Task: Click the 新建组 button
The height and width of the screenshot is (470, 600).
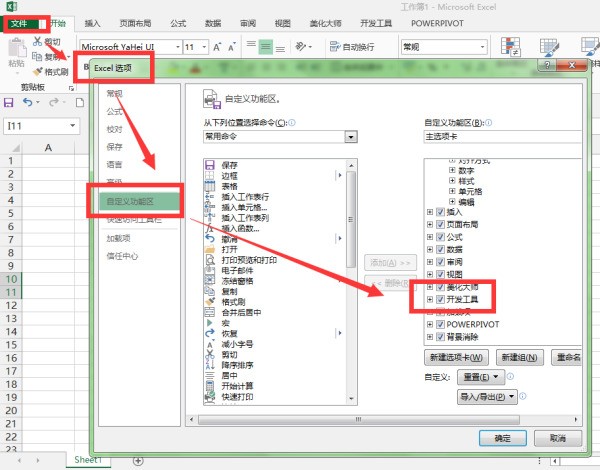Action: [x=519, y=357]
